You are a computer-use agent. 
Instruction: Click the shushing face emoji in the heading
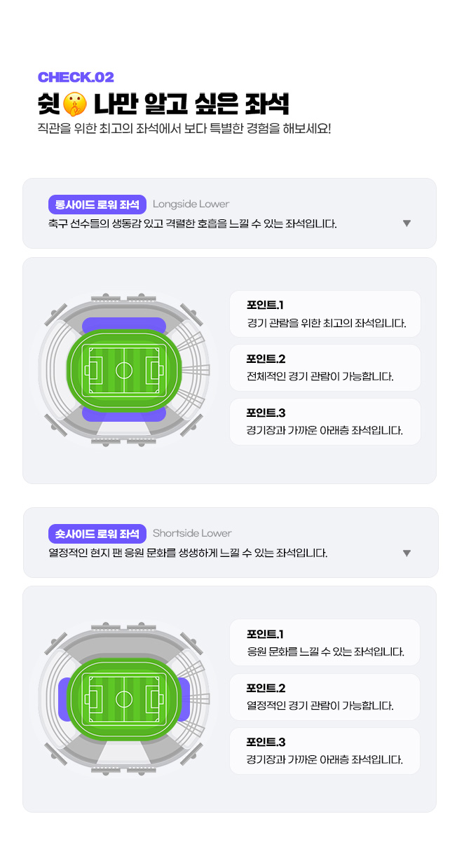coord(75,104)
